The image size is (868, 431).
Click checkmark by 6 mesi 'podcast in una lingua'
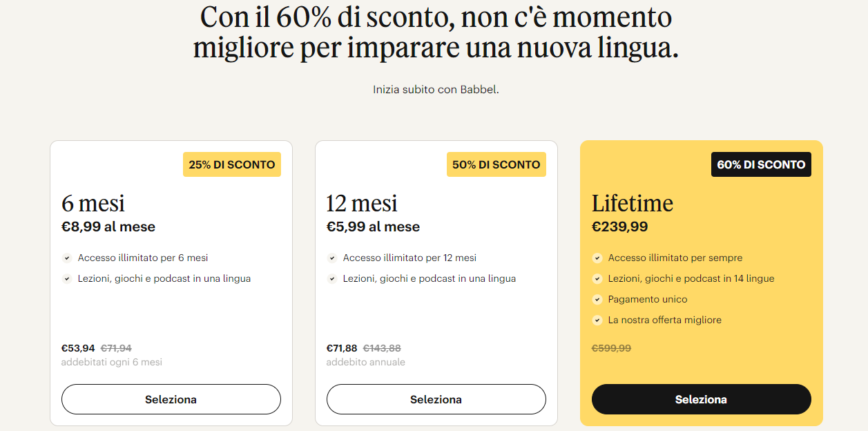pos(67,279)
